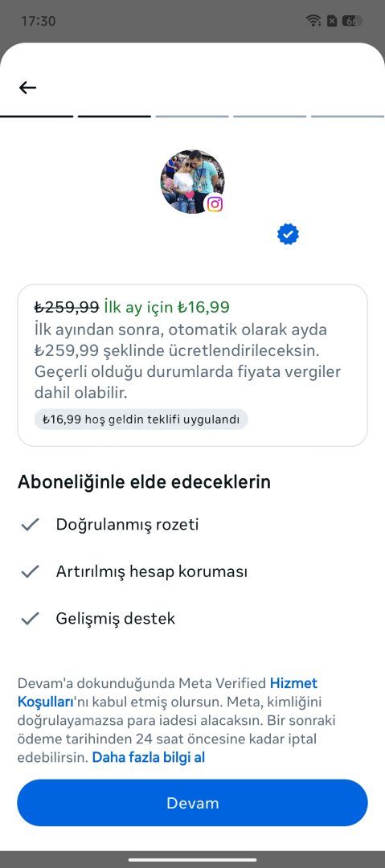Screen dimensions: 385x868
Task: Tap the hoş geldin teklifi uygulandı chip
Action: coord(141,419)
